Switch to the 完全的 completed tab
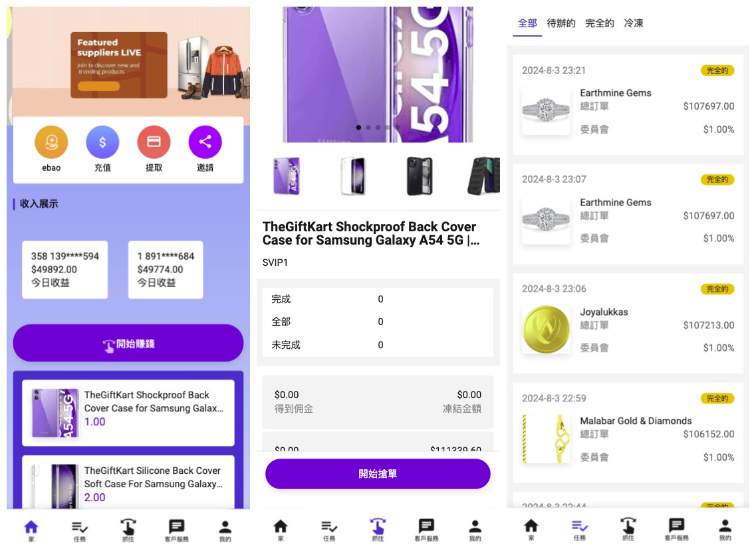The image size is (756, 553). 599,23
